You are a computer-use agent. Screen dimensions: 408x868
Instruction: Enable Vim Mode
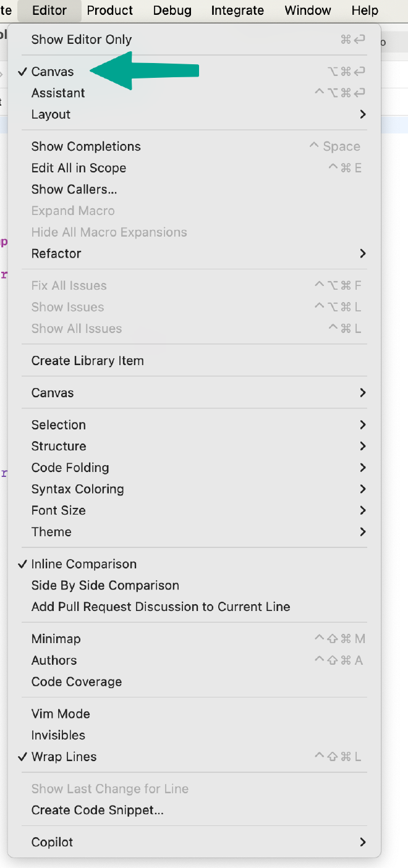(x=61, y=714)
